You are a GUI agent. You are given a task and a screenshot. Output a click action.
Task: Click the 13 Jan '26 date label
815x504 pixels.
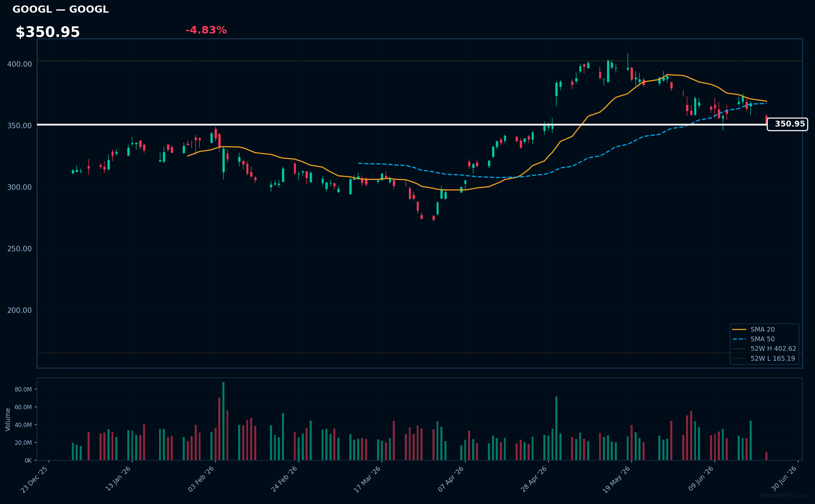(x=118, y=479)
